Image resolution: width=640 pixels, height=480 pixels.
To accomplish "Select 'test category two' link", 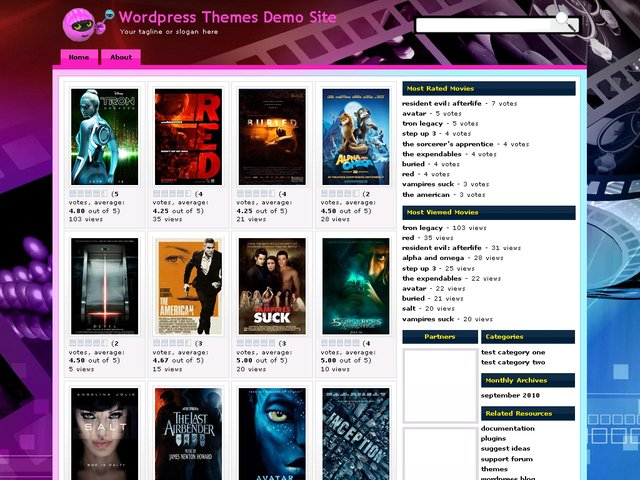I will [x=513, y=362].
